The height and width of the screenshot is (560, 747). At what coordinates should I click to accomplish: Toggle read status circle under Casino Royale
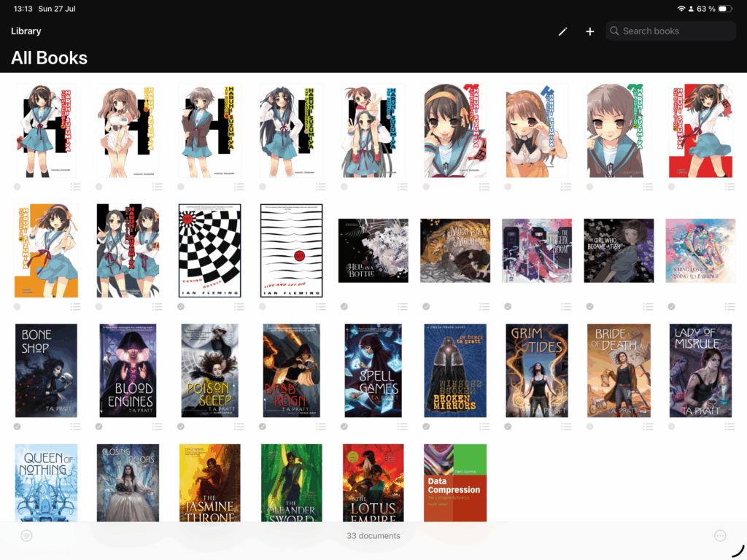tap(181, 307)
